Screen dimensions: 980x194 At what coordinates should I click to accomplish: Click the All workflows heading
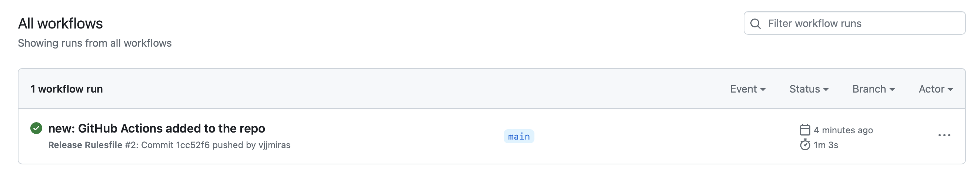tap(60, 24)
